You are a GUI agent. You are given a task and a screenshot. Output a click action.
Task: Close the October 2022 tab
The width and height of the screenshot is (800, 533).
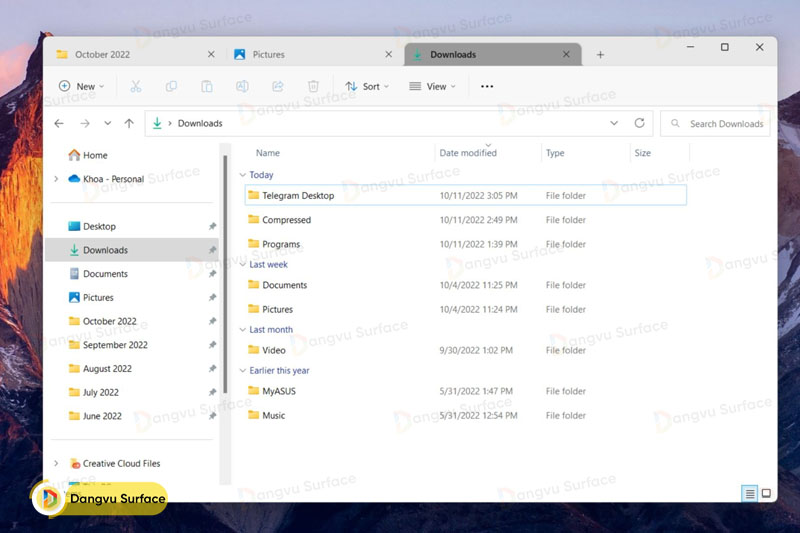211,54
